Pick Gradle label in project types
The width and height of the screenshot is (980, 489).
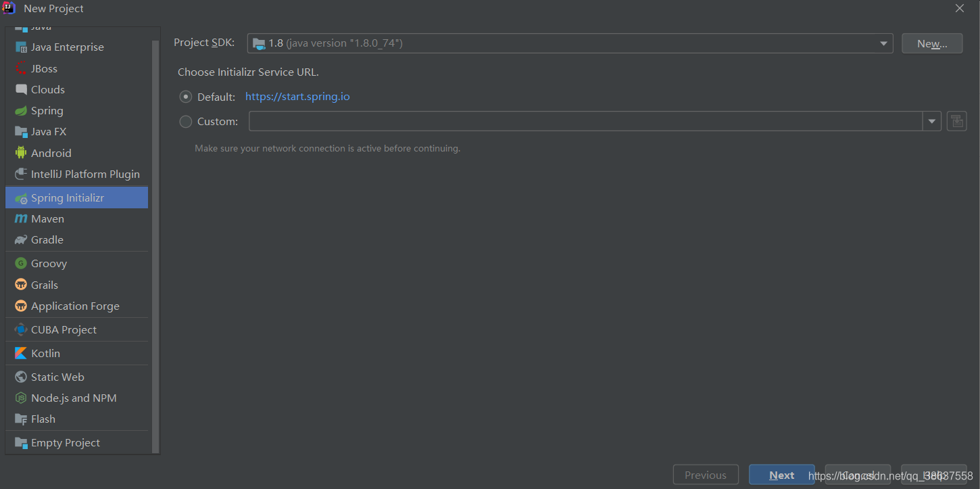[47, 240]
